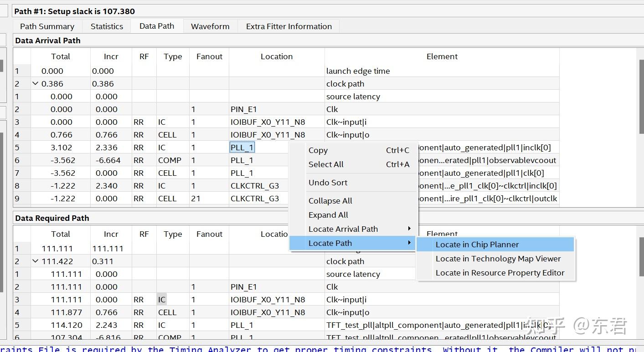Viewport: 644px width, 352px height.
Task: Choose Locate in Technology Map Viewer
Action: 498,259
